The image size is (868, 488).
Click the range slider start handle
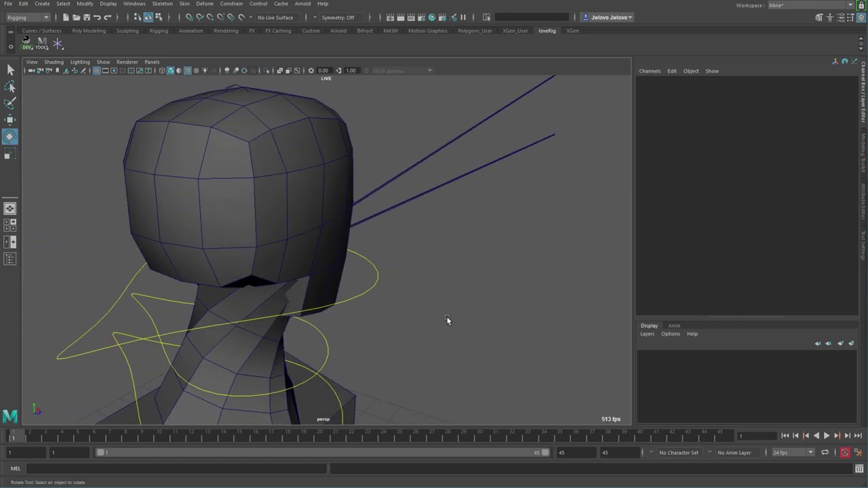(100, 452)
